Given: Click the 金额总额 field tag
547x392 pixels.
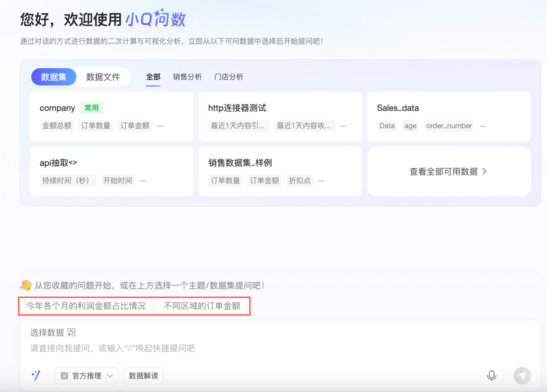Looking at the screenshot, I should [57, 126].
